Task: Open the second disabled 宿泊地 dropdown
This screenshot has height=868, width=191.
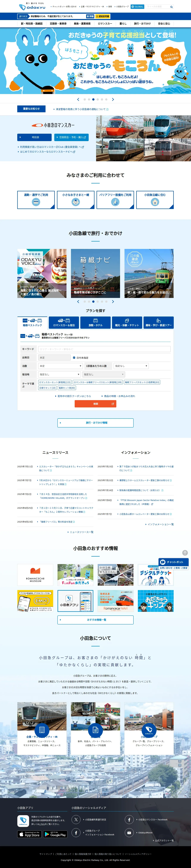Action: [104, 374]
